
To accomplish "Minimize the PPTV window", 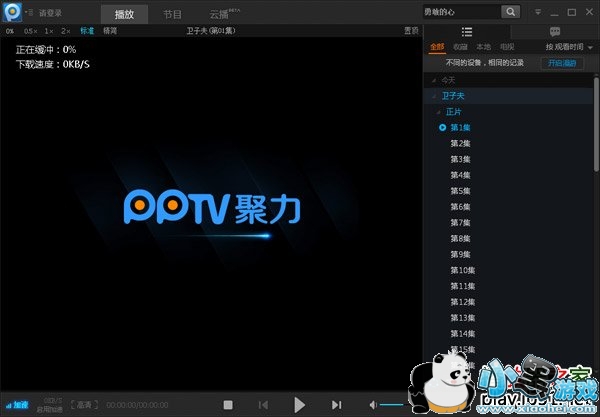I will (554, 13).
